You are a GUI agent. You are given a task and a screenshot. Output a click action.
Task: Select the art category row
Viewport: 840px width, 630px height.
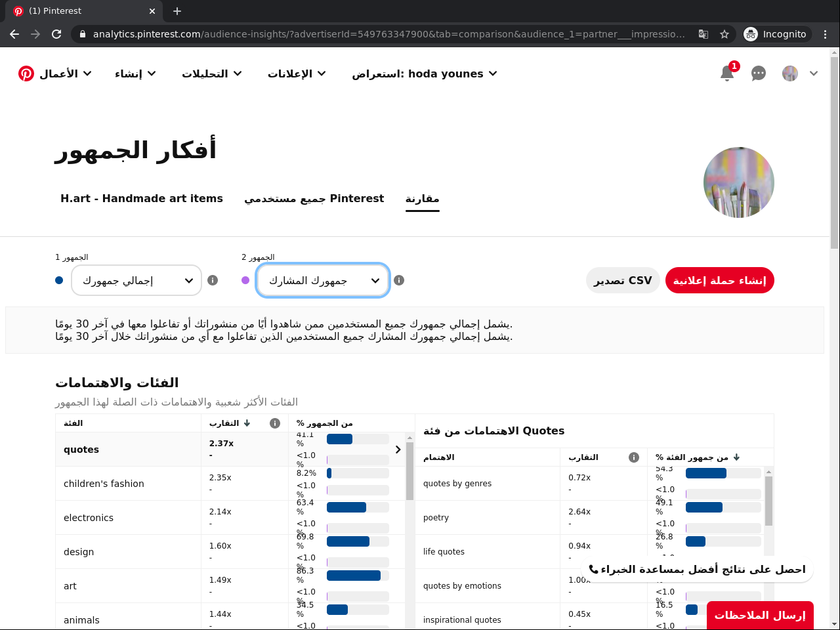pyautogui.click(x=230, y=586)
